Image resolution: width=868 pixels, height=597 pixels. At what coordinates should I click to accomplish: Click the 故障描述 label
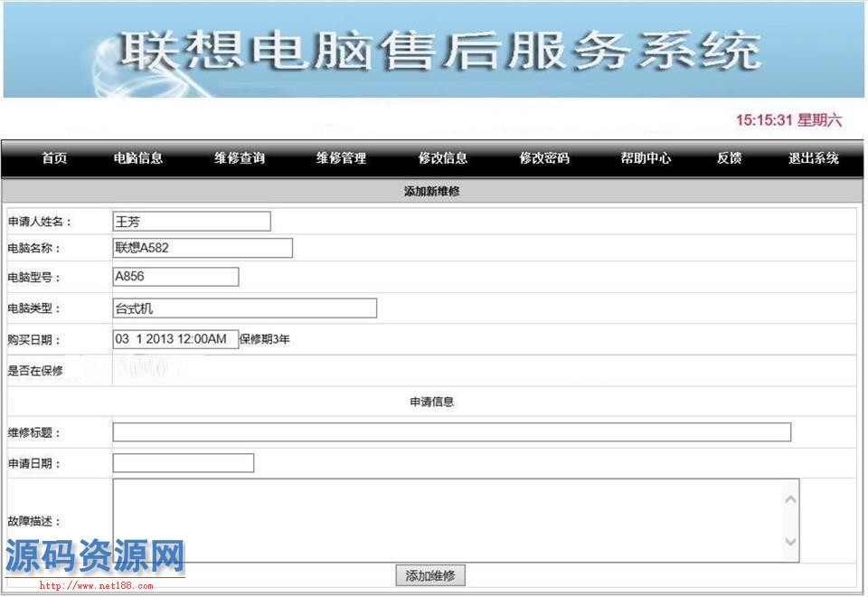33,521
